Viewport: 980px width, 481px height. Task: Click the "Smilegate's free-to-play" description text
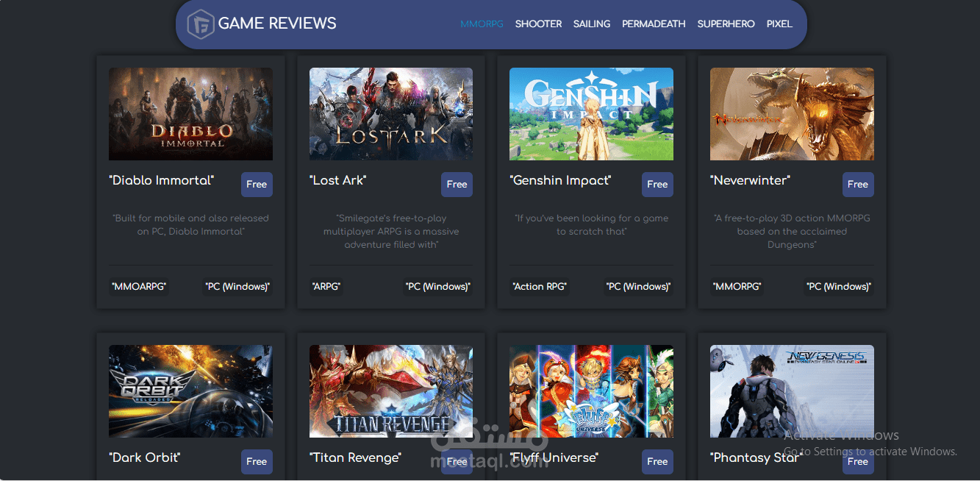pyautogui.click(x=391, y=231)
